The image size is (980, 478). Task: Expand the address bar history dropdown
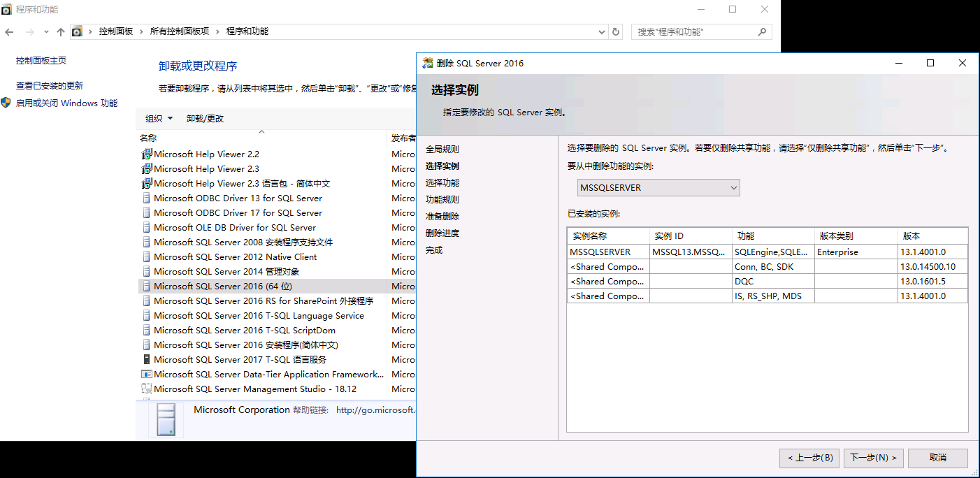603,31
